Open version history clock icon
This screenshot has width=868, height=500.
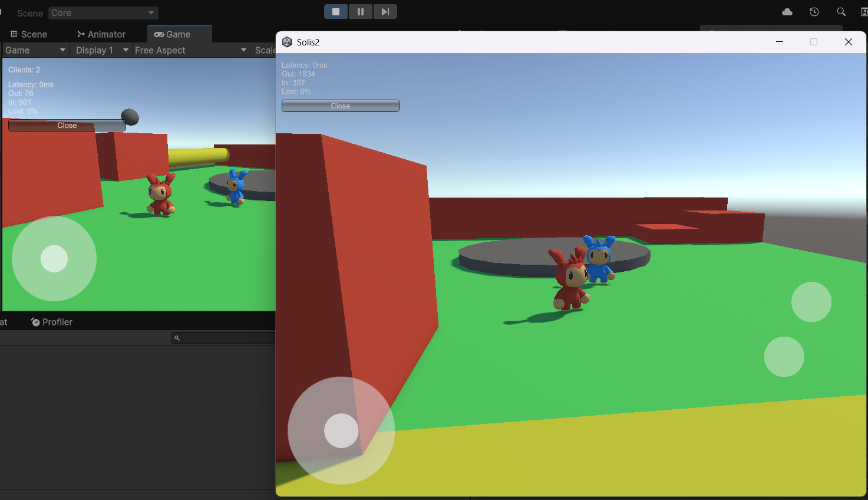click(814, 12)
